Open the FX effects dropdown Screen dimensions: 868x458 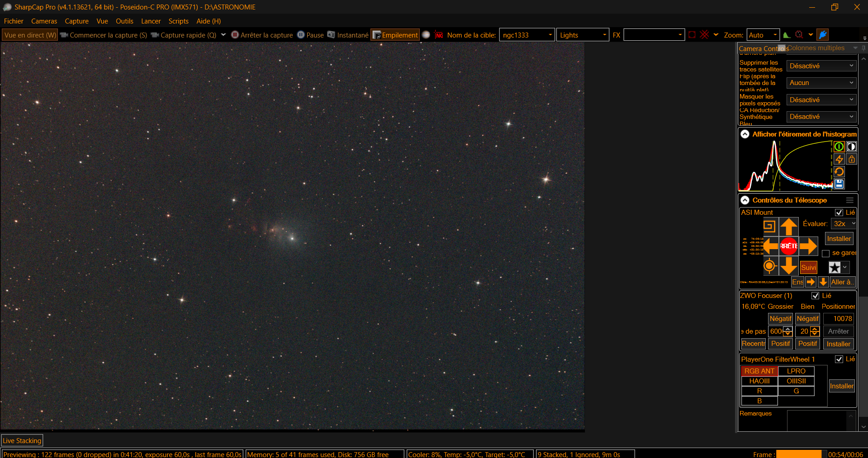click(x=654, y=35)
